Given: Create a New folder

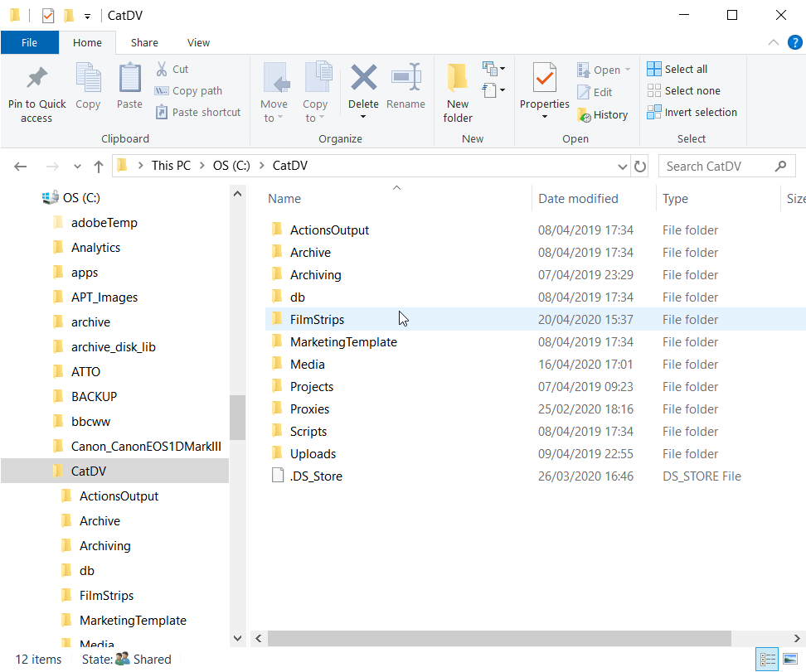Looking at the screenshot, I should coord(458,93).
